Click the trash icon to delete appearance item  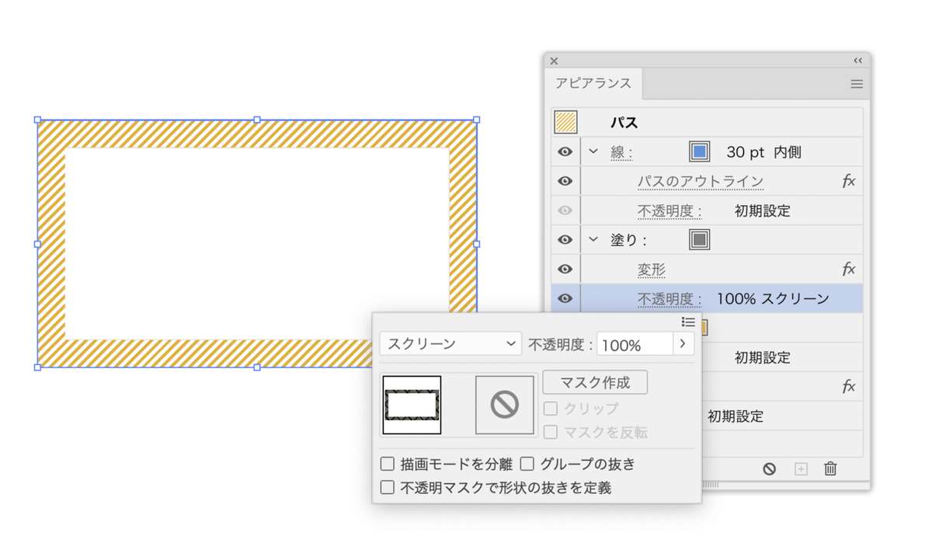830,468
